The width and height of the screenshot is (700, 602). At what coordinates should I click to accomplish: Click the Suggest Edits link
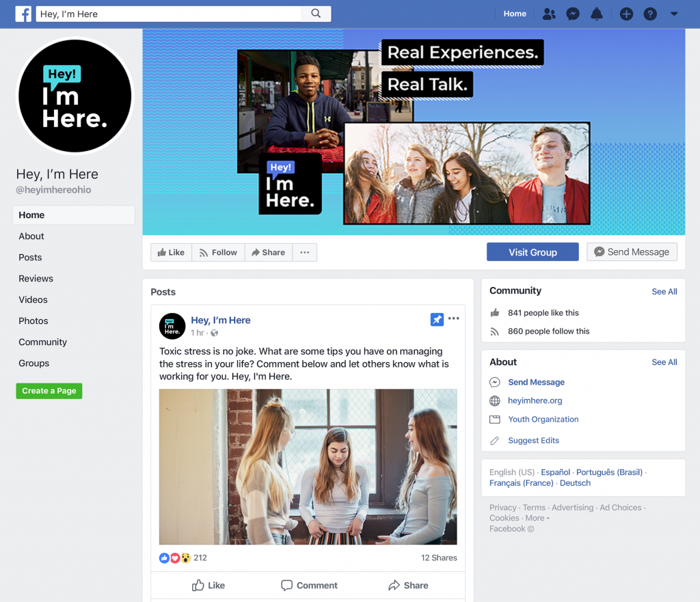(x=533, y=441)
